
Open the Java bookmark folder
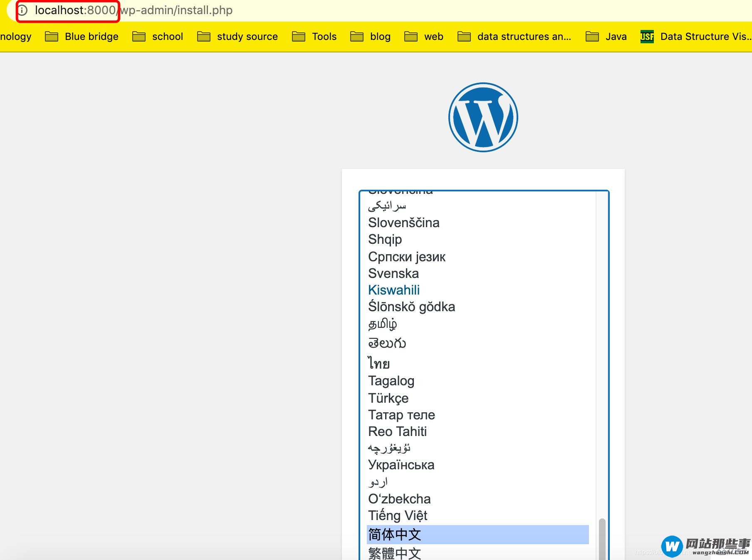click(x=606, y=37)
